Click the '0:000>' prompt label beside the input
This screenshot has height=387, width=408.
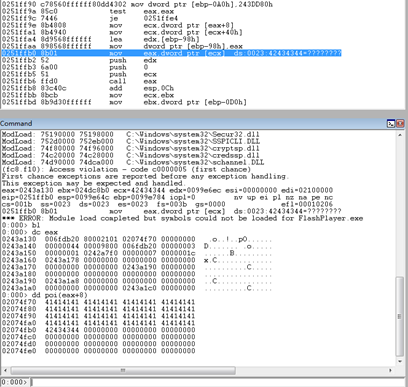pos(14,382)
